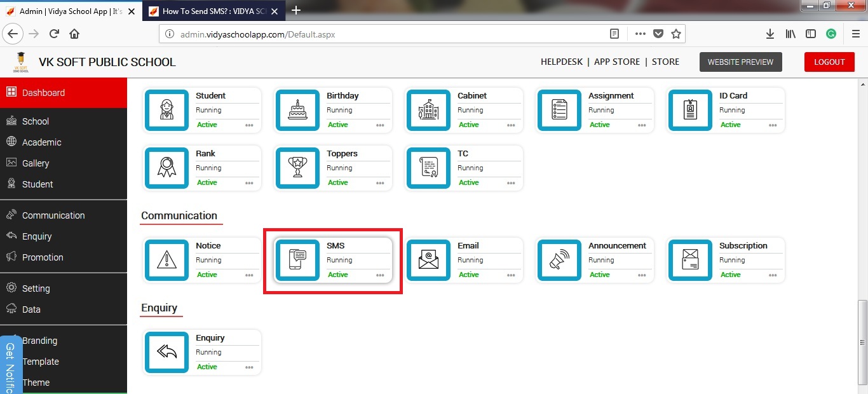
Task: Open the Notice warning triangle icon
Action: click(167, 260)
